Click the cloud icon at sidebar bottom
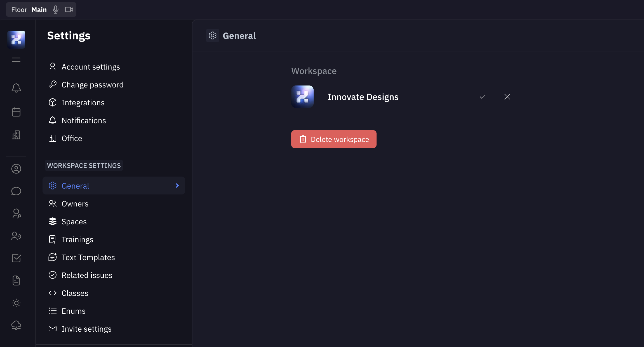 point(16,325)
